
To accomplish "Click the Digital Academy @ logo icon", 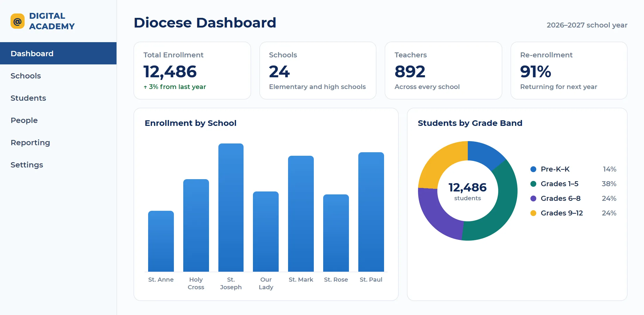I will (x=18, y=21).
